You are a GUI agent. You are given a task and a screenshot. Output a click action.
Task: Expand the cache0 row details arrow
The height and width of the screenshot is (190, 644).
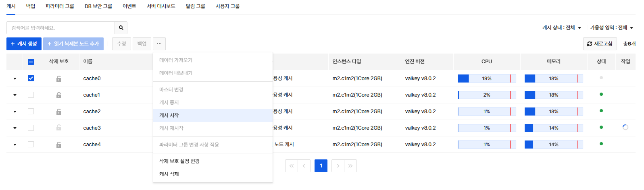tap(15, 78)
